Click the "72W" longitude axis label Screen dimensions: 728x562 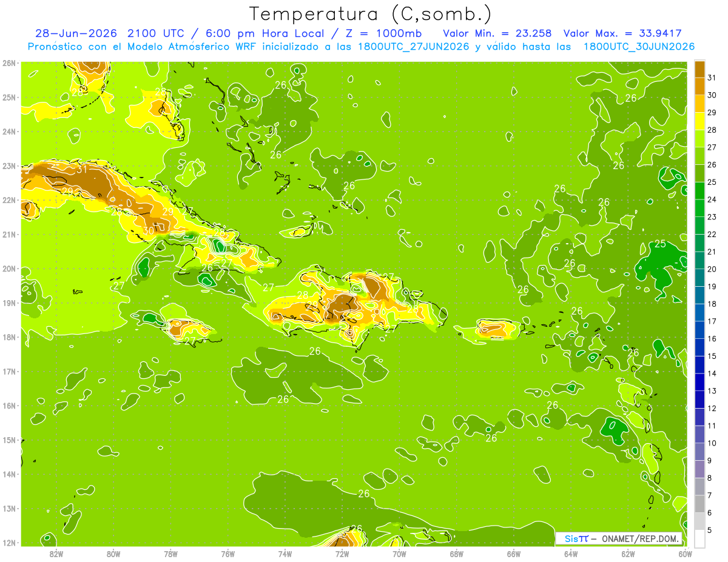point(342,554)
